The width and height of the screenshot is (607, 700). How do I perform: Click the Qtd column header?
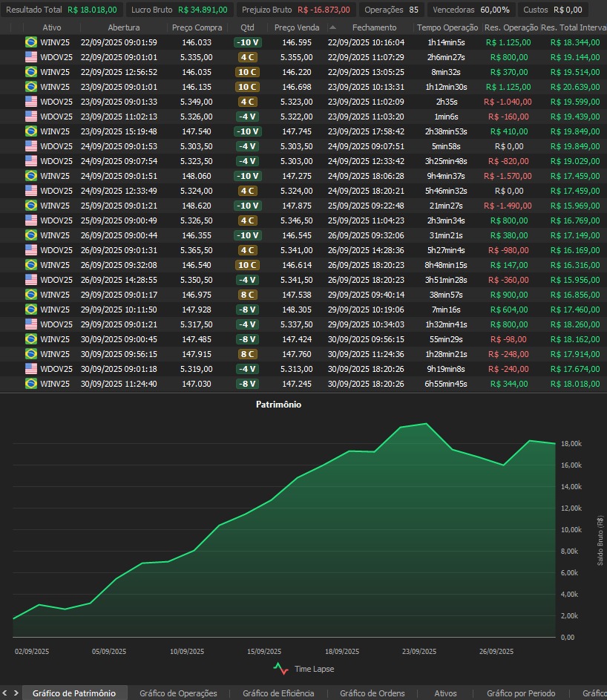pyautogui.click(x=247, y=27)
